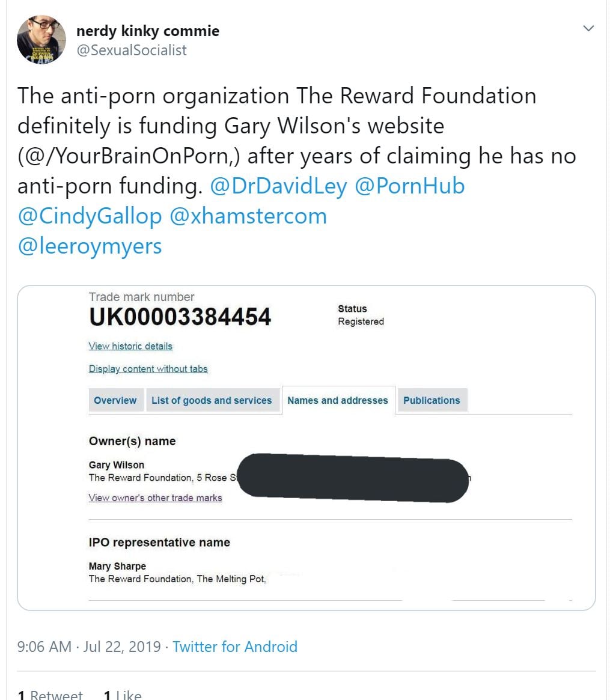Select the @xhamstercom mention

click(248, 216)
